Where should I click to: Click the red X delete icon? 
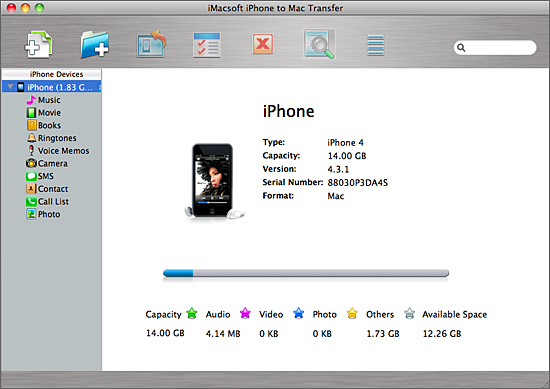(263, 44)
